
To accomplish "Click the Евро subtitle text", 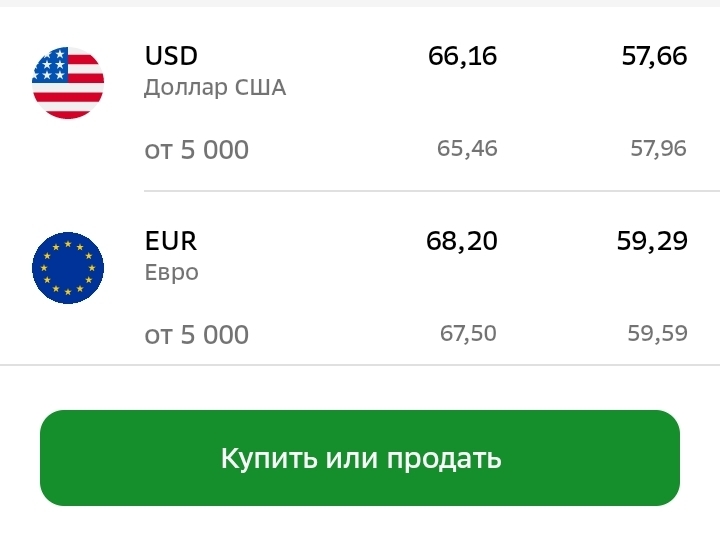I will pyautogui.click(x=171, y=273).
